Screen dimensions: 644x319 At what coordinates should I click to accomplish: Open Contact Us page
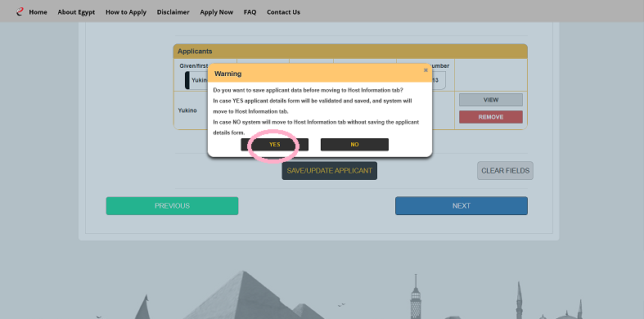(x=283, y=12)
